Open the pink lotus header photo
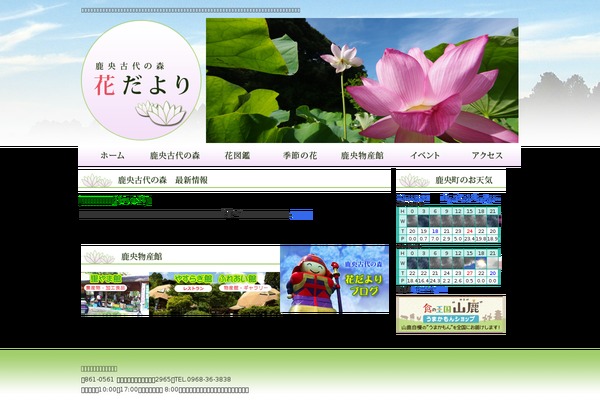This screenshot has height=400, width=600. coord(362,80)
